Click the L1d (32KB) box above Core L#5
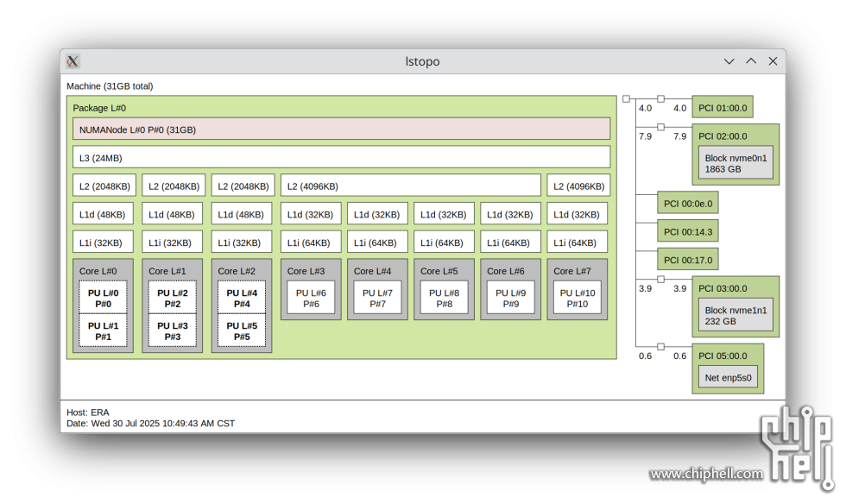This screenshot has width=846, height=504. coord(444,214)
